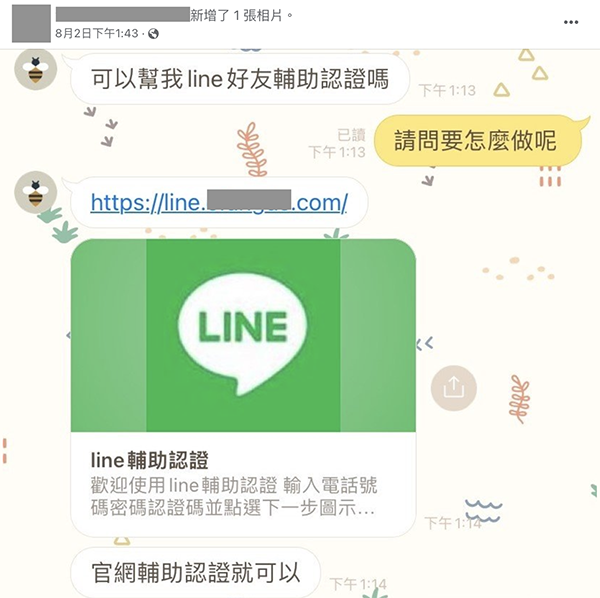Select the message 官網輔助認證就可以
Image resolution: width=600 pixels, height=598 pixels.
[196, 572]
